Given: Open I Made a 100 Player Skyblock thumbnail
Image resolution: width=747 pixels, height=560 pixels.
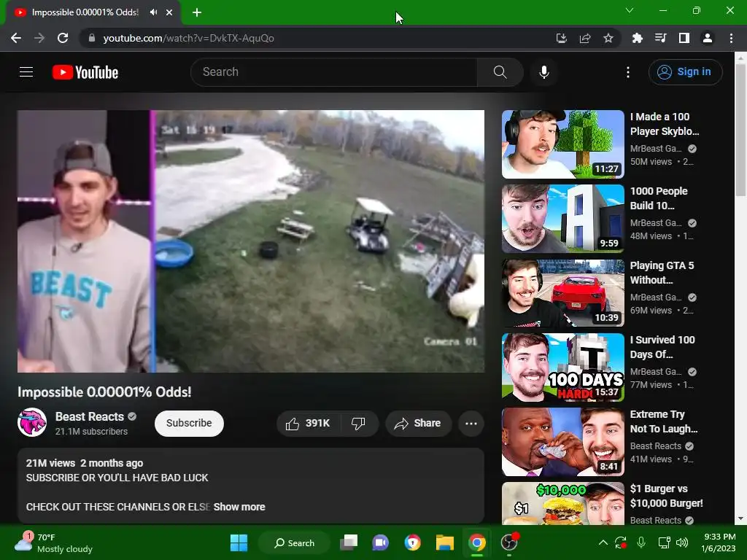Looking at the screenshot, I should coord(563,144).
